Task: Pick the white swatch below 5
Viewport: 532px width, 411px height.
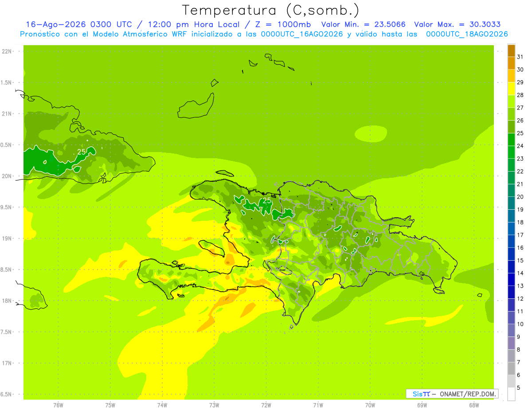Action: coord(511,394)
